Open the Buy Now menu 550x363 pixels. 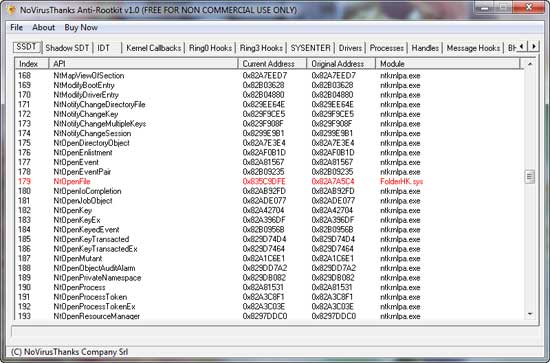[81, 27]
